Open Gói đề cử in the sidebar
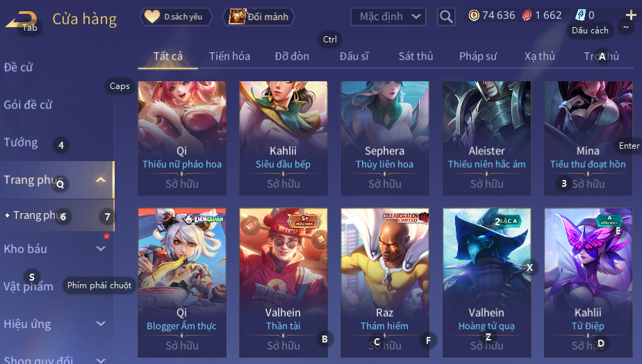Image resolution: width=642 pixels, height=364 pixels. (28, 105)
